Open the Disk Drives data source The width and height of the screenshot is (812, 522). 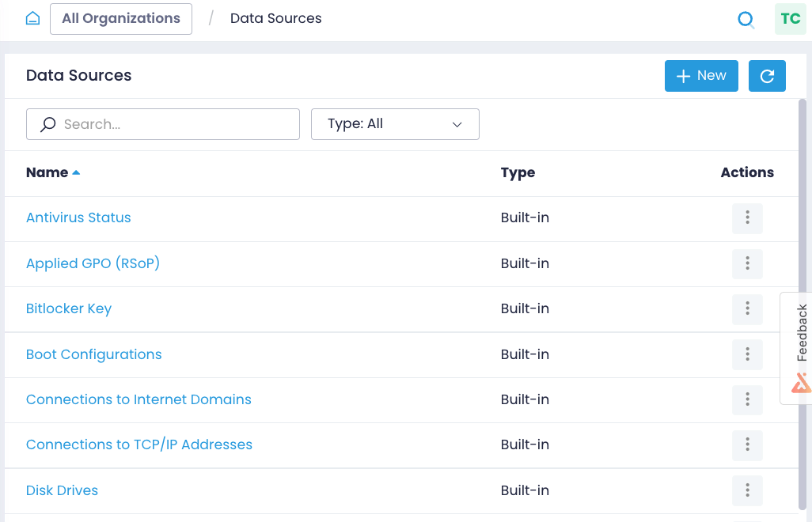pyautogui.click(x=62, y=490)
